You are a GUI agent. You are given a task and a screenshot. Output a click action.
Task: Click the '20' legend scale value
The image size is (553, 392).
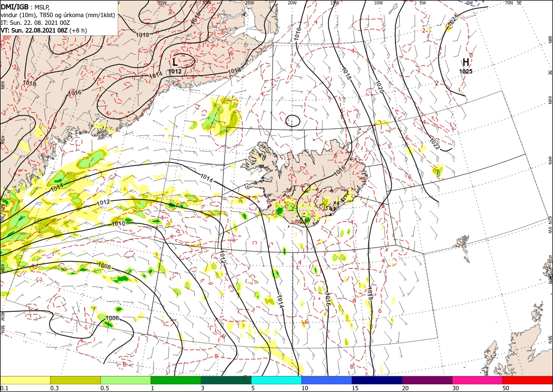coord(405,388)
